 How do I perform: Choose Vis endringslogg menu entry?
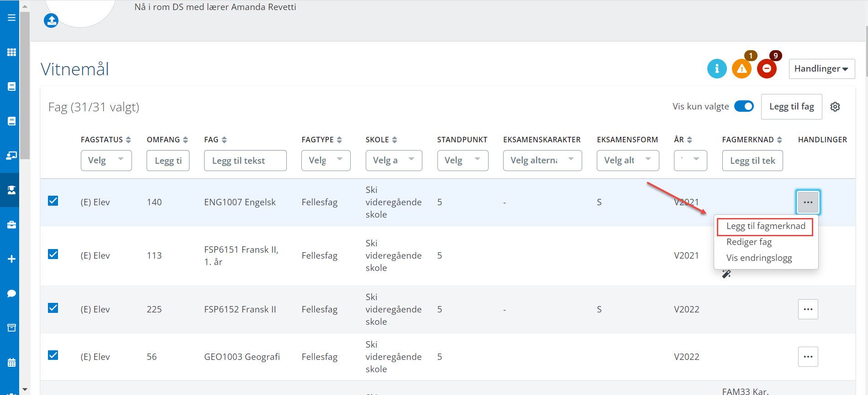(x=759, y=258)
